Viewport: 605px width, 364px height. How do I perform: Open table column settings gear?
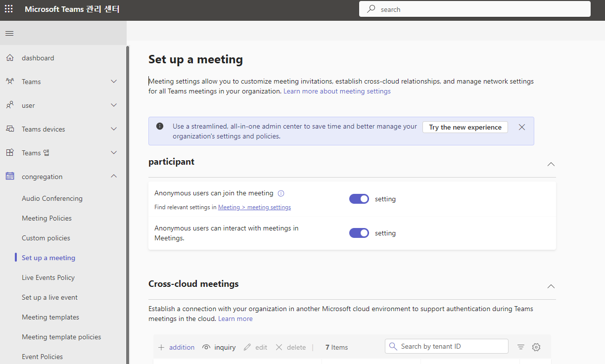pos(536,347)
